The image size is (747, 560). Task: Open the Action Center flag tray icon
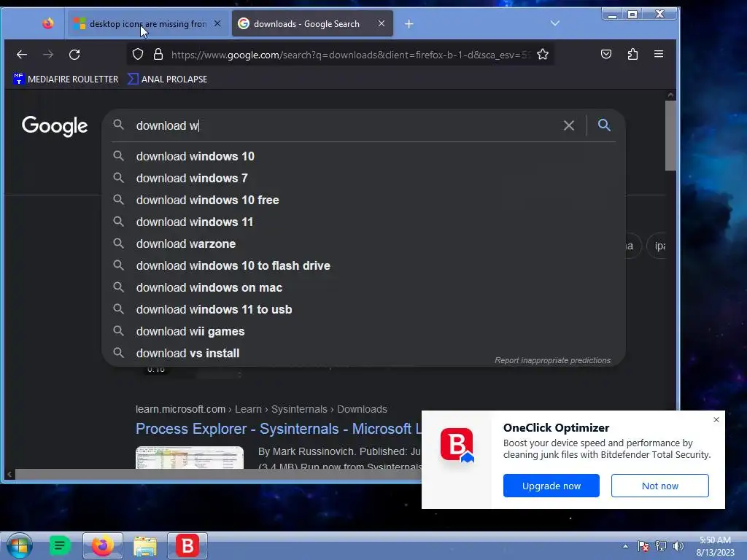click(x=643, y=546)
